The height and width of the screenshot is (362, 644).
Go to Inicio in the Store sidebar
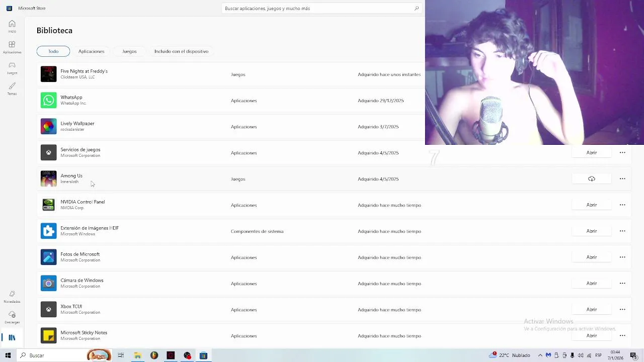[x=12, y=26]
